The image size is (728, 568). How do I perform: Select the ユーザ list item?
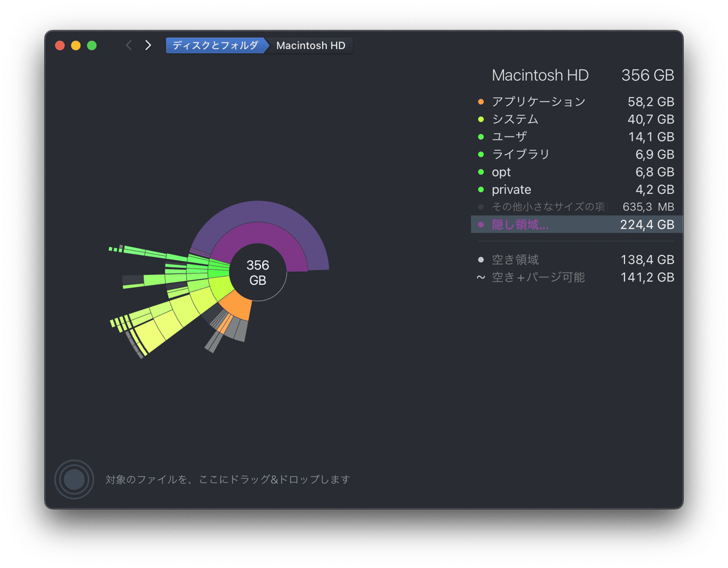[509, 137]
